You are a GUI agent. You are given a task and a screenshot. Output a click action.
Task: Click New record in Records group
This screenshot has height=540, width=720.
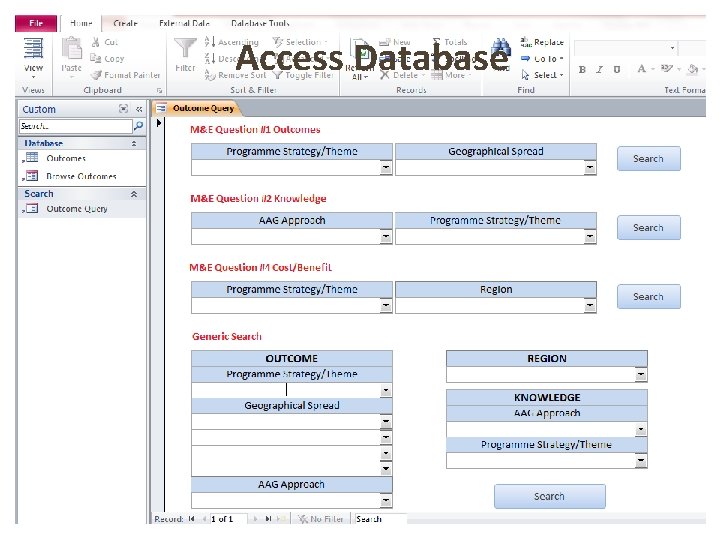pos(395,42)
